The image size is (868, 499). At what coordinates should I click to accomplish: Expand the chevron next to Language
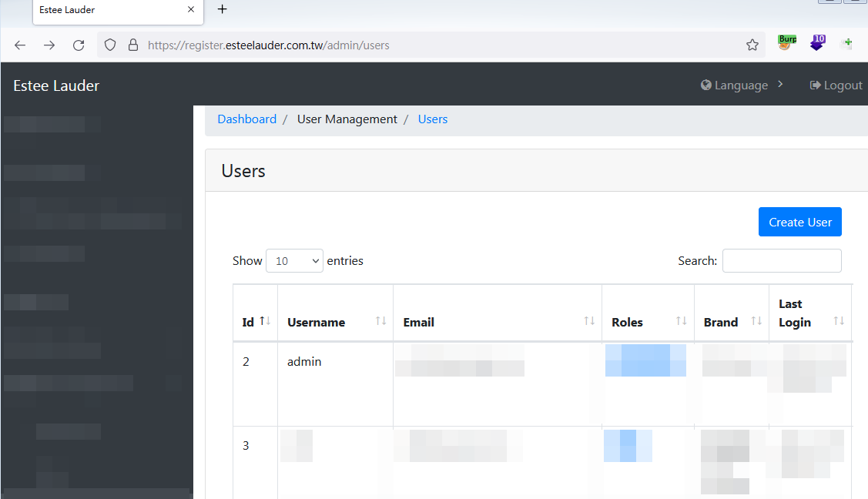point(780,84)
